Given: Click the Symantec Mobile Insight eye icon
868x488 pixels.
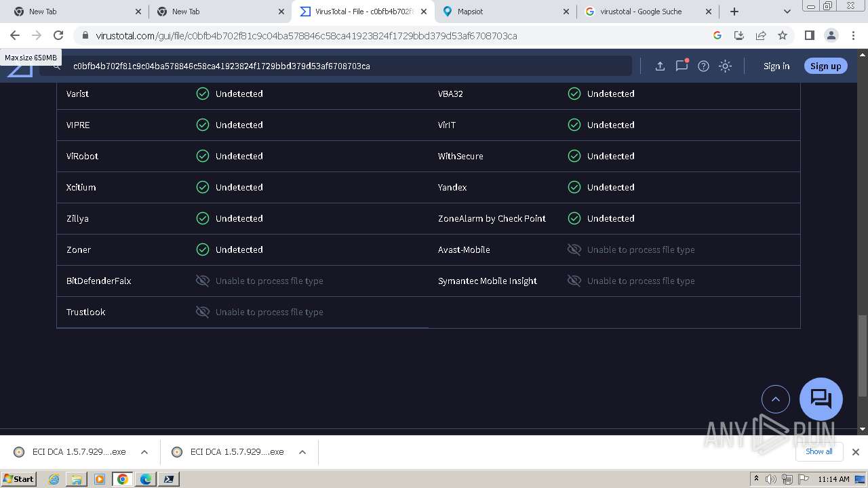Looking at the screenshot, I should 574,281.
